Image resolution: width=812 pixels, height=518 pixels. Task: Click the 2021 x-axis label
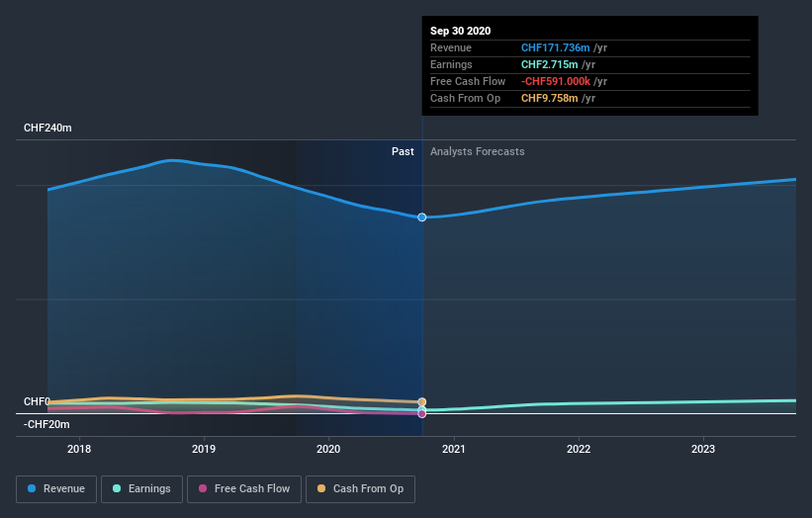click(x=454, y=449)
